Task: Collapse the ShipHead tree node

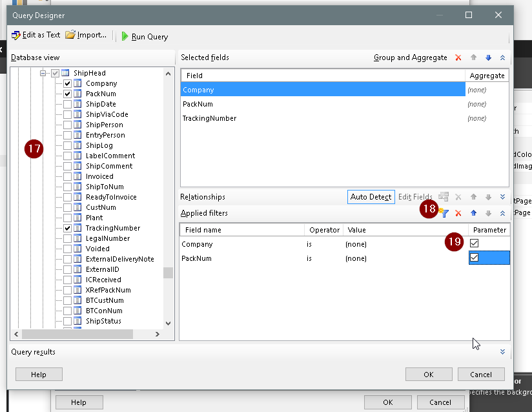Action: pyautogui.click(x=45, y=73)
